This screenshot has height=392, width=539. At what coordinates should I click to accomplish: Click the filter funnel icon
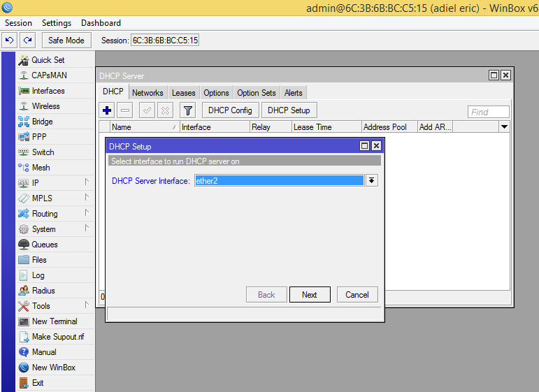(x=187, y=110)
